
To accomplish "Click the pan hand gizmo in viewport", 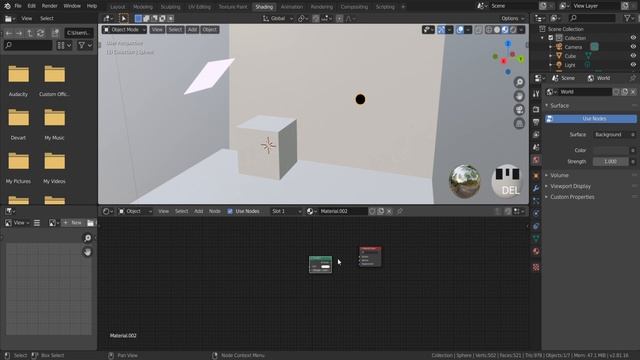I will [x=519, y=96].
